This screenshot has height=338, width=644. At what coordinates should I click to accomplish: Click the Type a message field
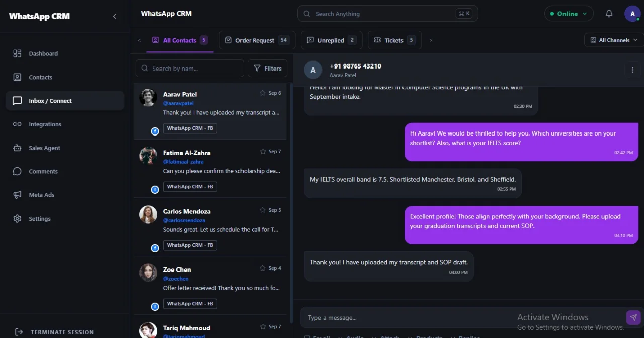pos(463,318)
